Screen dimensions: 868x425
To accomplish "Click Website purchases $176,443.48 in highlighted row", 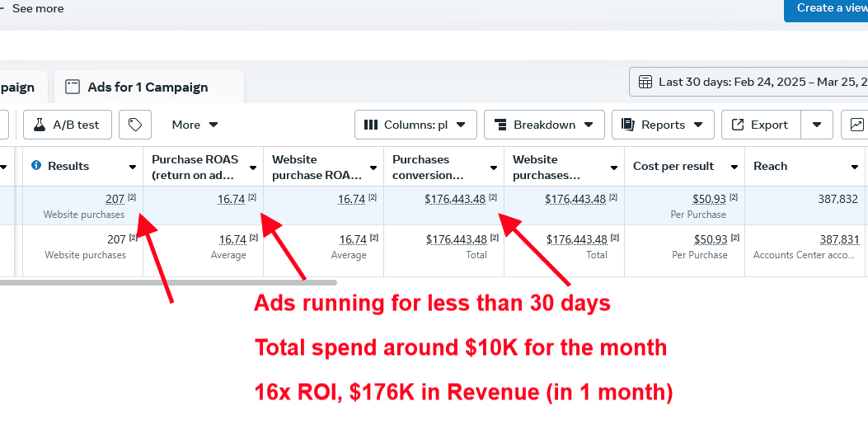I will pyautogui.click(x=575, y=200).
